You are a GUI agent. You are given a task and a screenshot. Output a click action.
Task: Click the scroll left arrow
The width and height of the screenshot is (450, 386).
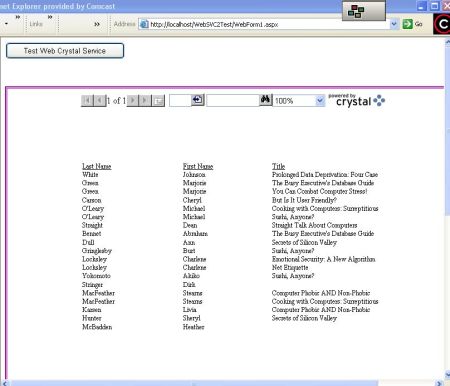click(4, 383)
